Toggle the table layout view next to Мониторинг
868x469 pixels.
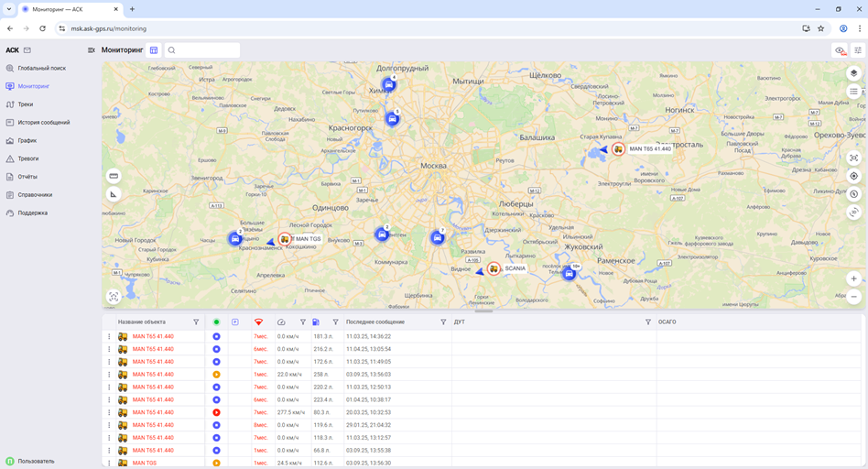pos(154,50)
